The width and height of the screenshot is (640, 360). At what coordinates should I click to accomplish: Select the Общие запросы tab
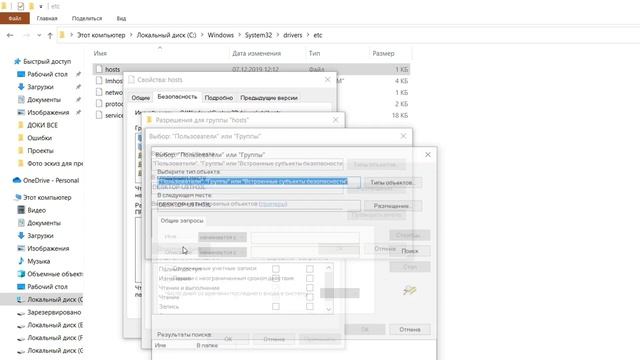point(182,220)
